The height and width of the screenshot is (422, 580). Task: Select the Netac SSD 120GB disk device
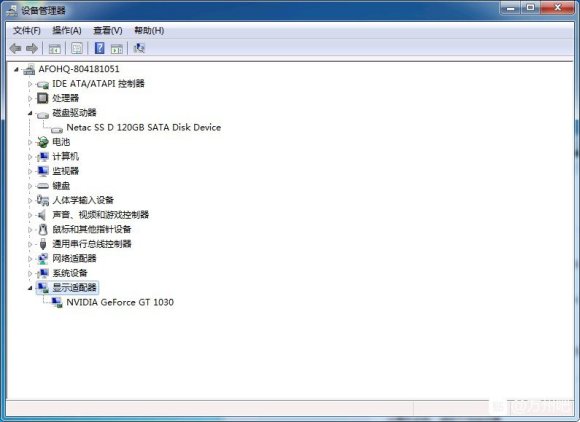(144, 128)
